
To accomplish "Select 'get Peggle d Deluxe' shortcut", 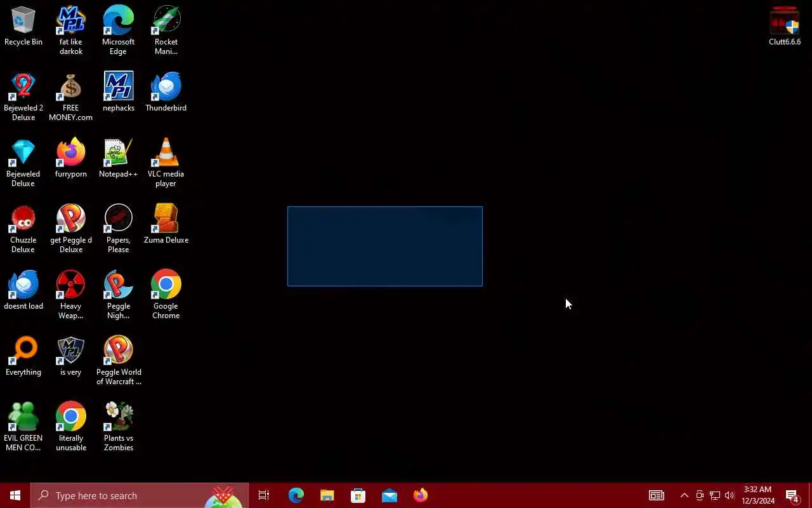I will [71, 229].
